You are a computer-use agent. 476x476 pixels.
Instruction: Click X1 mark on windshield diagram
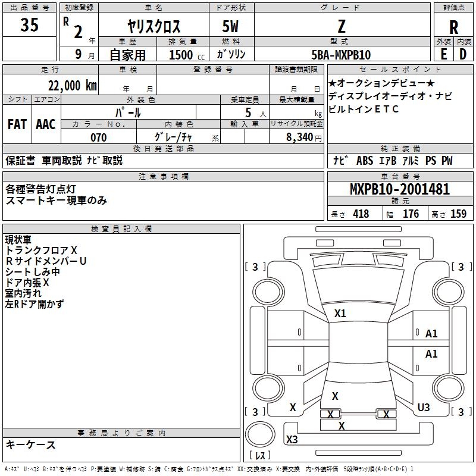(340, 314)
